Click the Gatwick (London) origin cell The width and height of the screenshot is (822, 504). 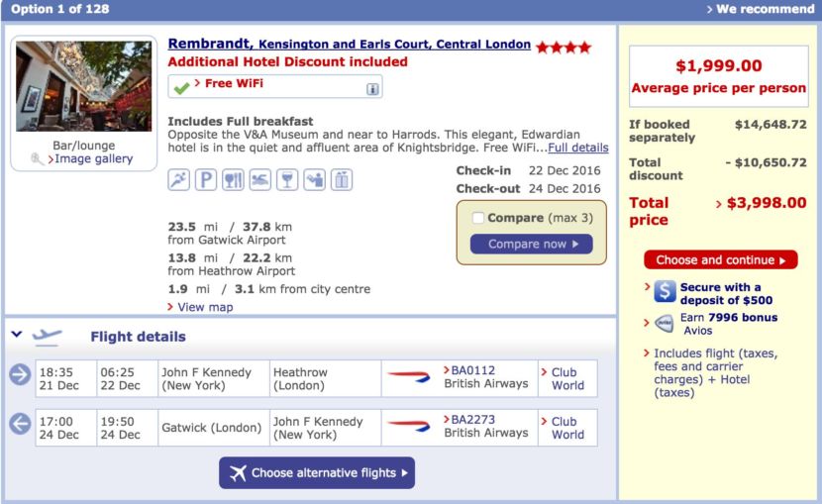tap(214, 428)
